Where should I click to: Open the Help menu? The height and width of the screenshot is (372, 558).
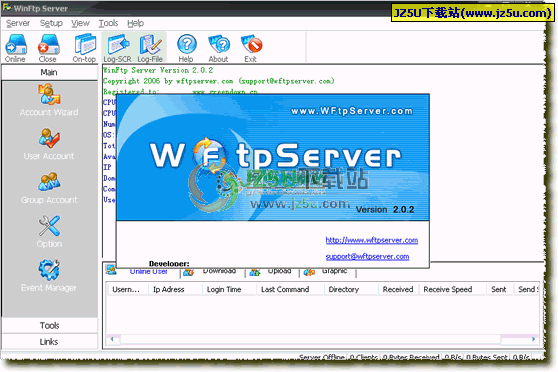point(136,23)
